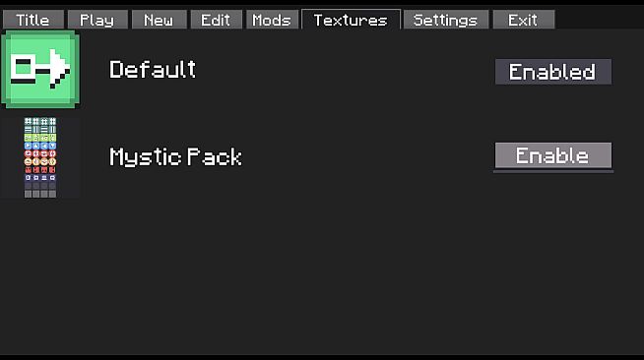The image size is (644, 360).
Task: Choose the Exit tab
Action: [524, 20]
